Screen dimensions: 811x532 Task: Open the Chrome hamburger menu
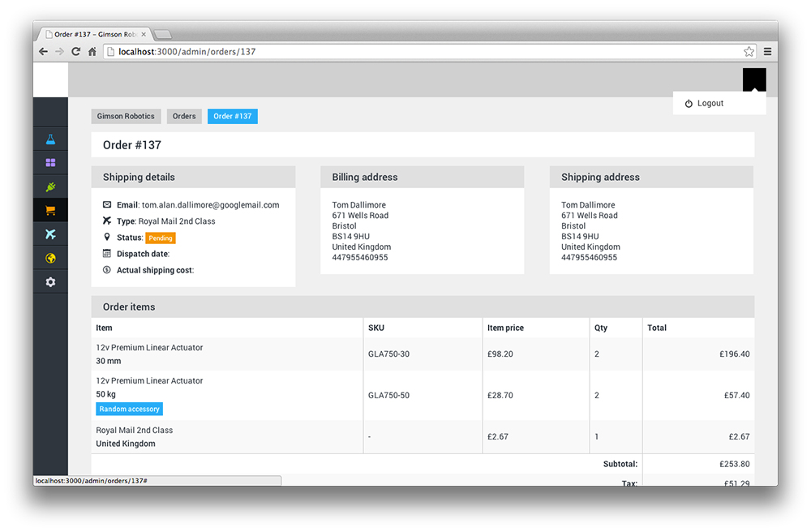[767, 51]
